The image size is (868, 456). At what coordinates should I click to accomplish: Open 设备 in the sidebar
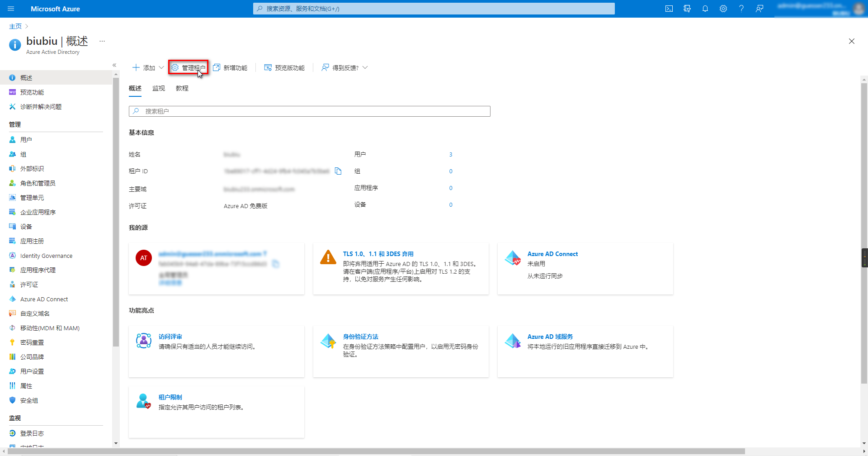pos(56,227)
